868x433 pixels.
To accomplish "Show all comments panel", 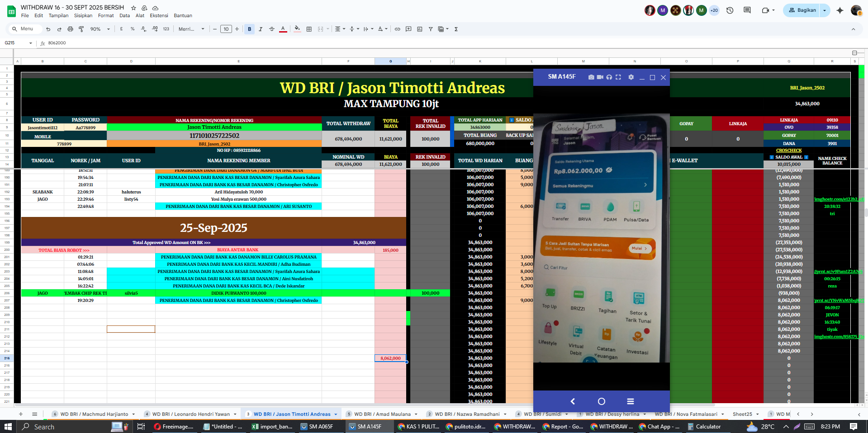I will click(747, 10).
